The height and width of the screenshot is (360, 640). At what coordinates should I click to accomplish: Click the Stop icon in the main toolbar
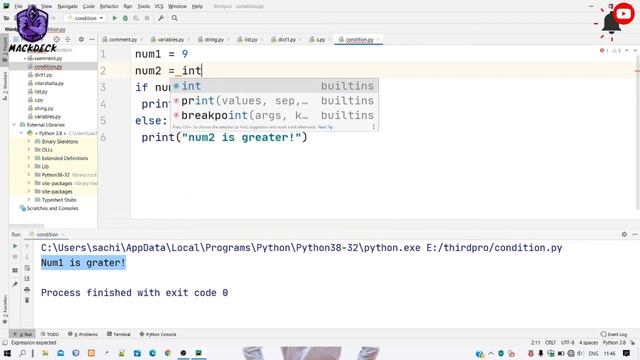coord(147,18)
